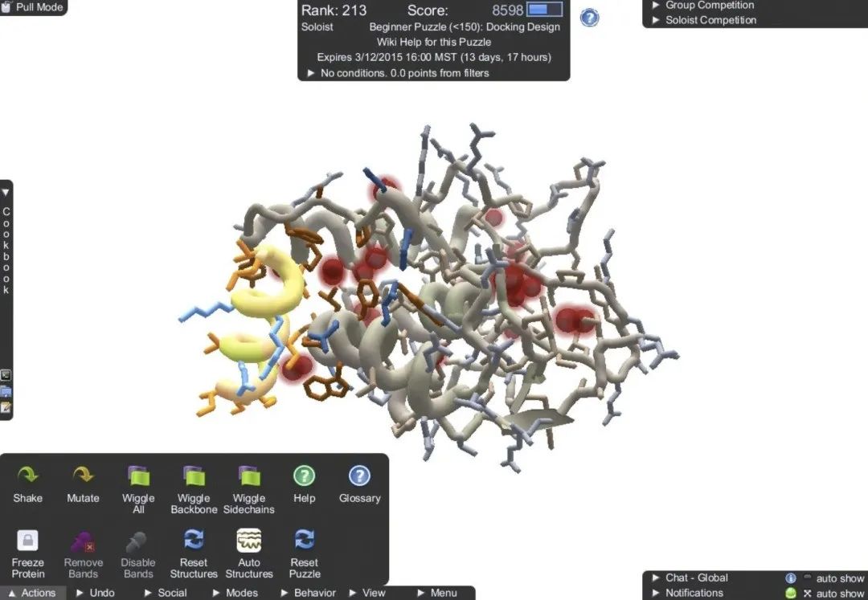Open the Social menu

(x=166, y=593)
